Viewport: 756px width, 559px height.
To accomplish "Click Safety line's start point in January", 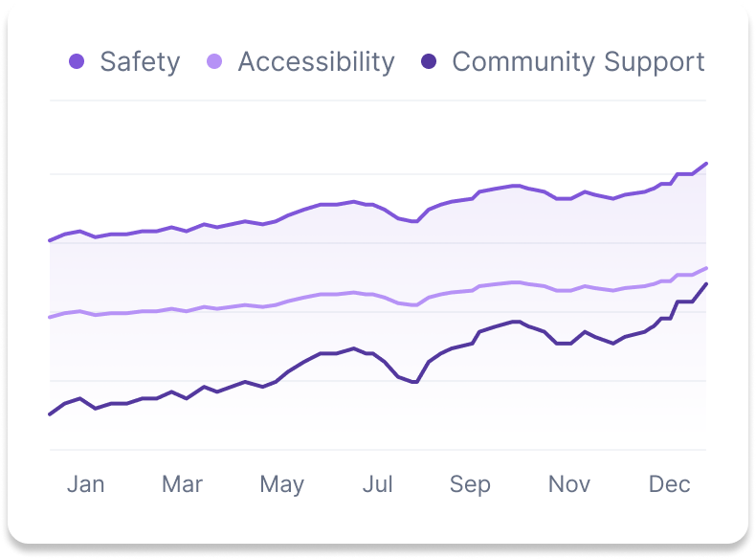I will coord(50,240).
